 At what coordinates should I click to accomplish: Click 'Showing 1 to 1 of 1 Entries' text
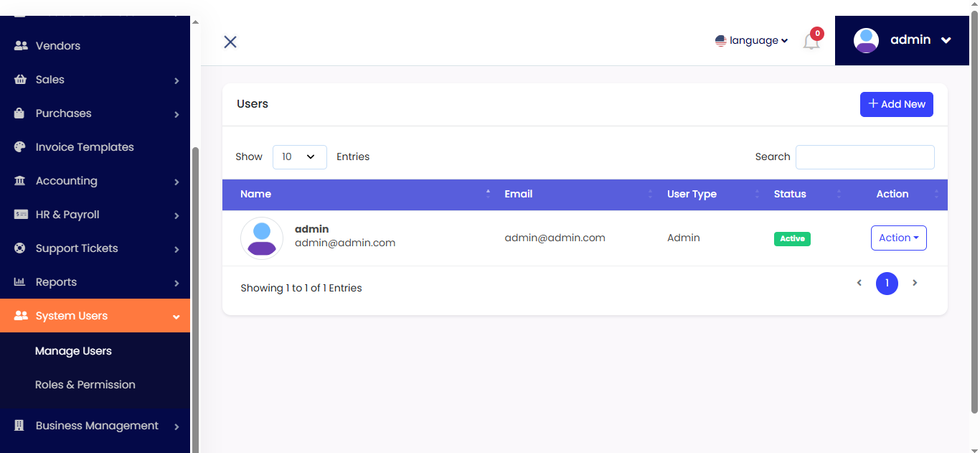pyautogui.click(x=301, y=288)
